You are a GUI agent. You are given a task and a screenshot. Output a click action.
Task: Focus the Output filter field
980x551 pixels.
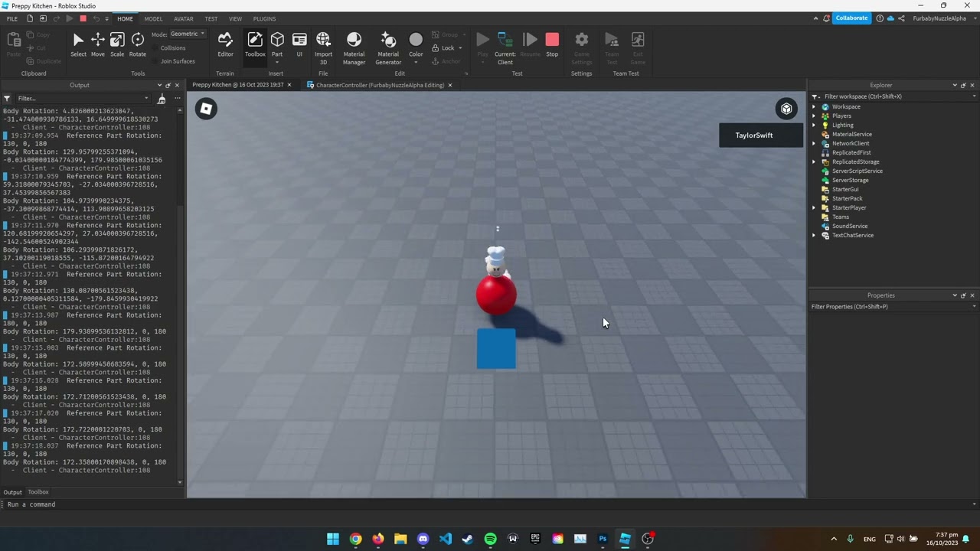pyautogui.click(x=83, y=99)
